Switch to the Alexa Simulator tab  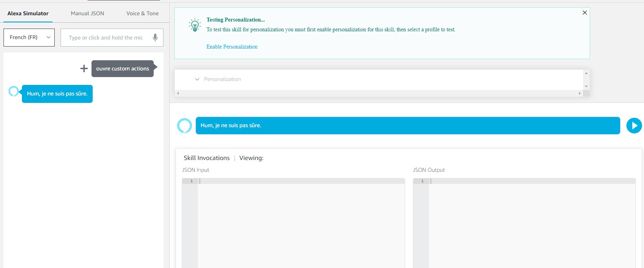click(x=28, y=13)
